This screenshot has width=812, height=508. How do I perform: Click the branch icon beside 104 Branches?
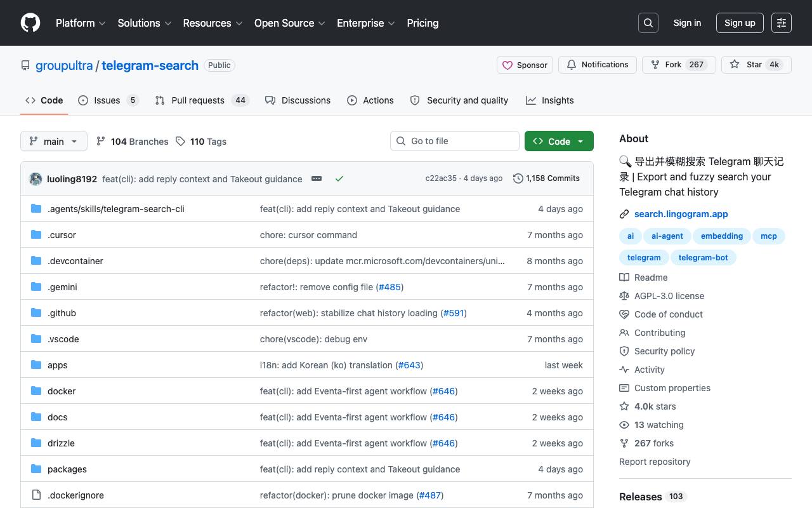(x=101, y=141)
